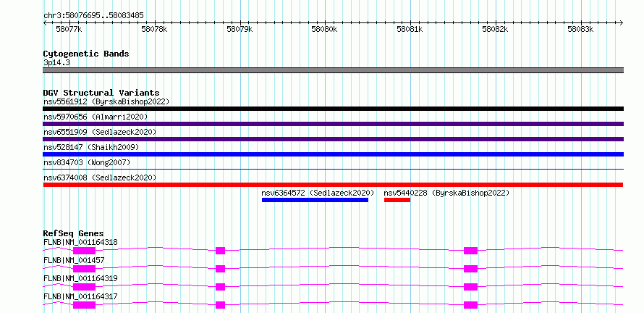Click the nsv834703 (Wong2007) label
Screen dimensions: 644x313
pos(87,162)
